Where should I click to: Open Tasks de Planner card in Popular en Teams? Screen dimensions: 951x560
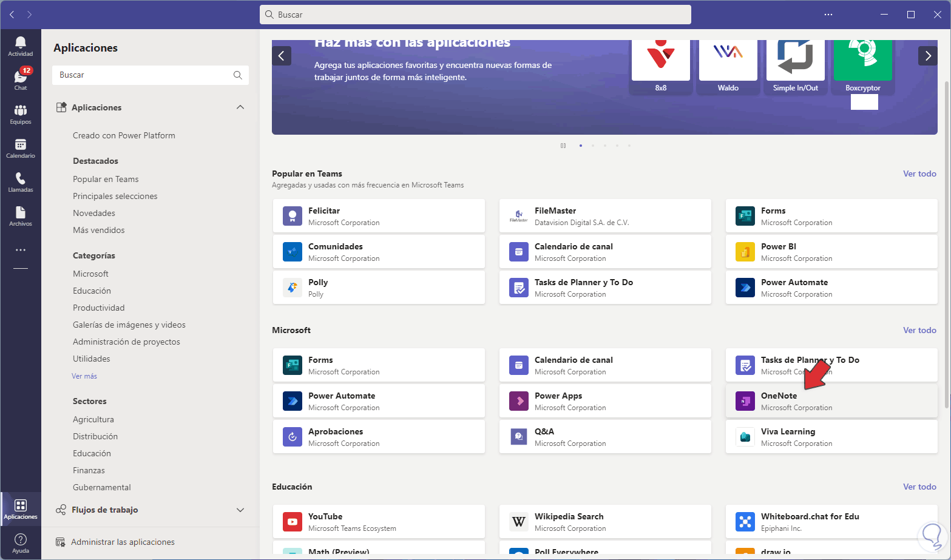coord(605,288)
